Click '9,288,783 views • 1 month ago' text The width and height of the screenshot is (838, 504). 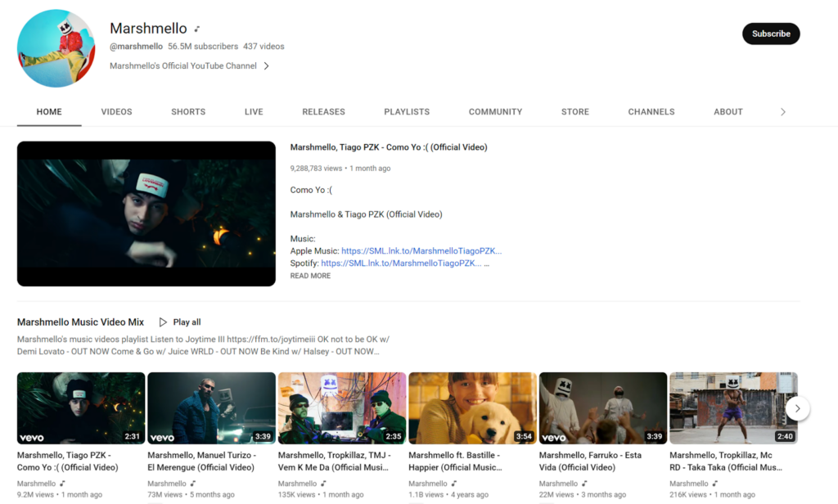[340, 169]
